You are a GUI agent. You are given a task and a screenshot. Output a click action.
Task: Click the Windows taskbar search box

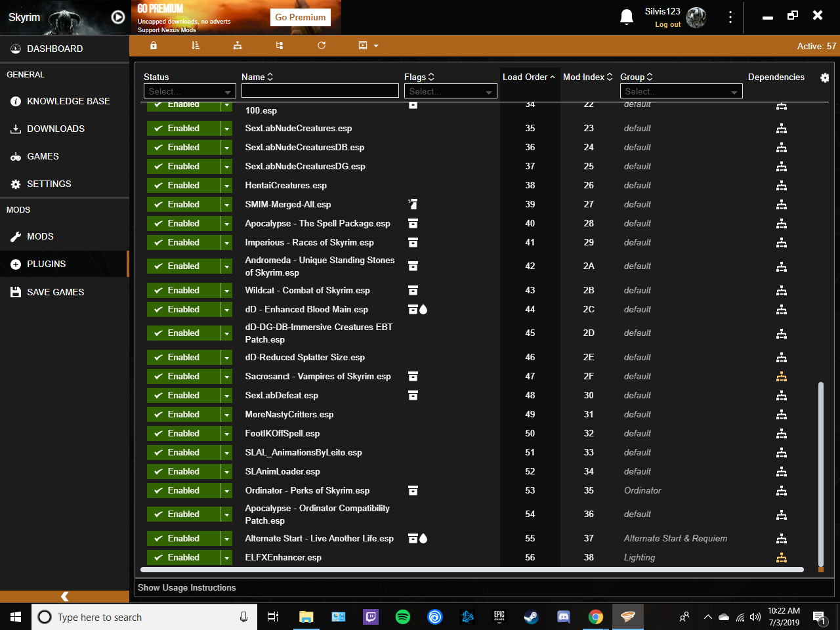coord(144,617)
